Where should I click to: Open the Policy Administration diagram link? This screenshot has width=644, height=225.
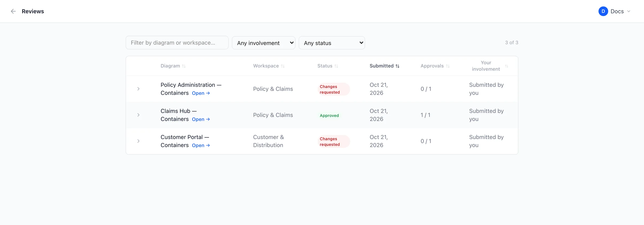point(201,93)
